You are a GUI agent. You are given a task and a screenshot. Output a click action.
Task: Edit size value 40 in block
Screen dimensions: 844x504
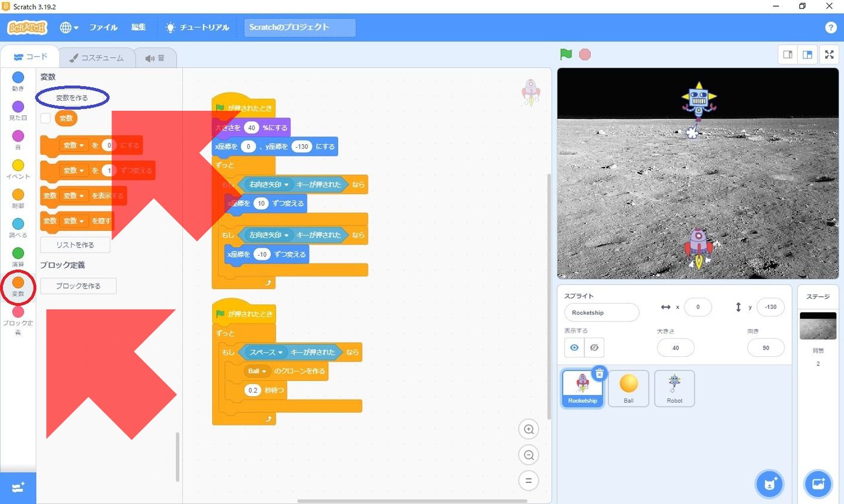click(x=252, y=128)
